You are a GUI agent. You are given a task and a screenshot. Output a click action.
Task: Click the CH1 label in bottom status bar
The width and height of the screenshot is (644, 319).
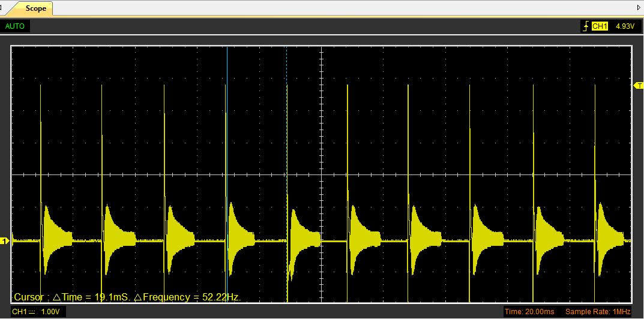[x=20, y=312]
